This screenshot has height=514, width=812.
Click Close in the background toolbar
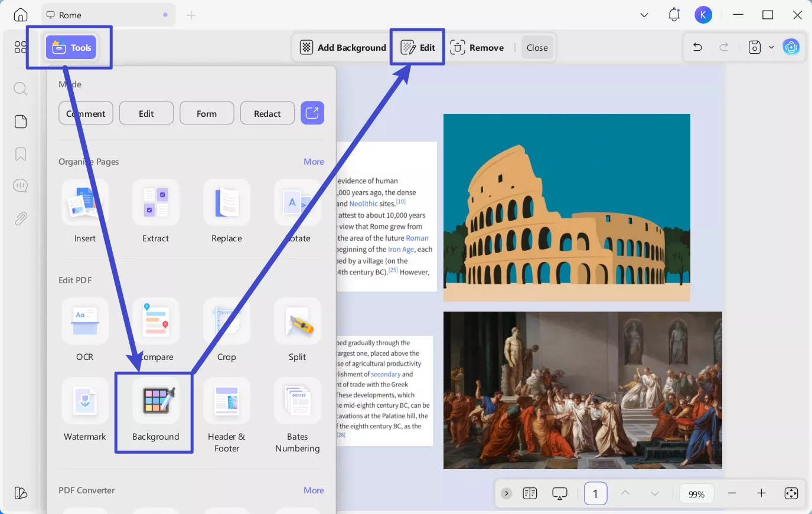click(x=537, y=47)
